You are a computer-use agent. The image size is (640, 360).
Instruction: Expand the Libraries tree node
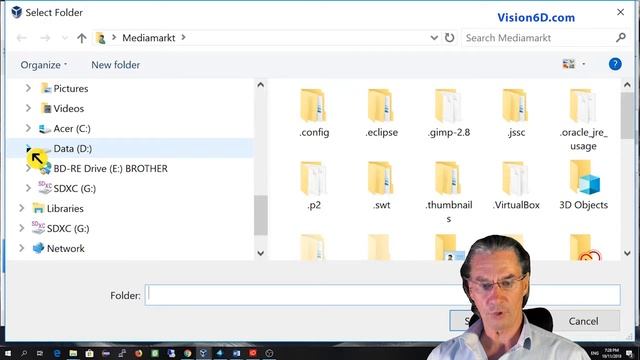click(x=22, y=208)
